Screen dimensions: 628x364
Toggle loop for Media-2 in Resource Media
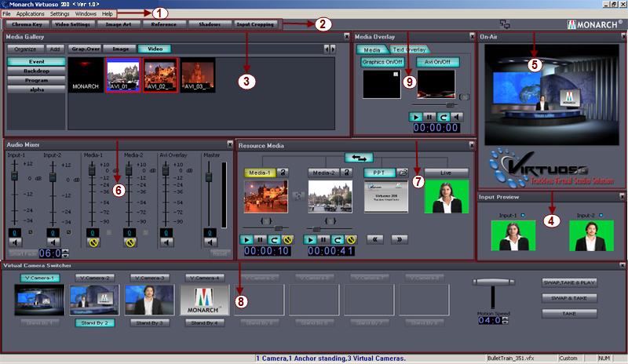337,239
